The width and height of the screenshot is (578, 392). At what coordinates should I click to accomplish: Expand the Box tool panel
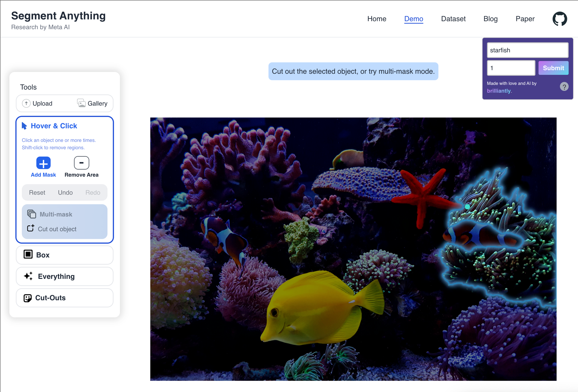[x=65, y=255]
